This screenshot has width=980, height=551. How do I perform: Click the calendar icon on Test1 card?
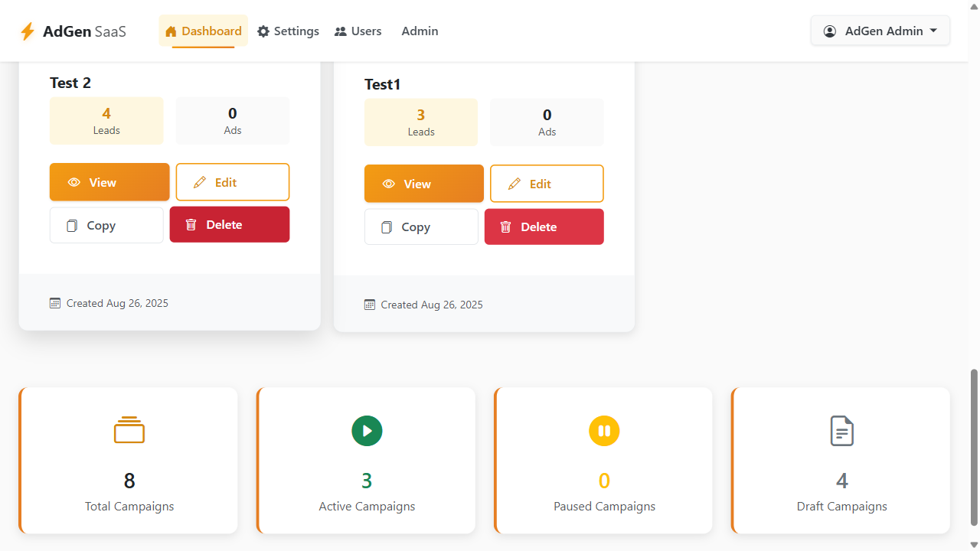(x=370, y=305)
